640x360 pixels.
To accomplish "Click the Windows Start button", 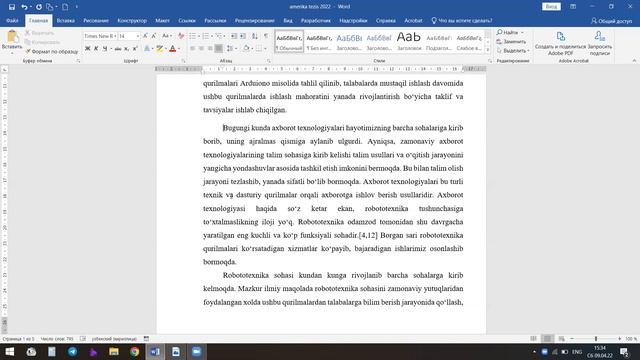I will 10,351.
